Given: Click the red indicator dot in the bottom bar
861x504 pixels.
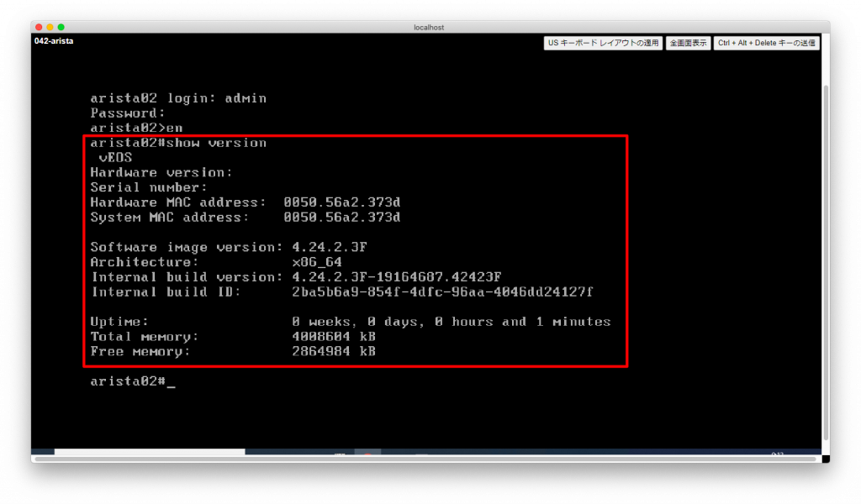Looking at the screenshot, I should coord(367,454).
